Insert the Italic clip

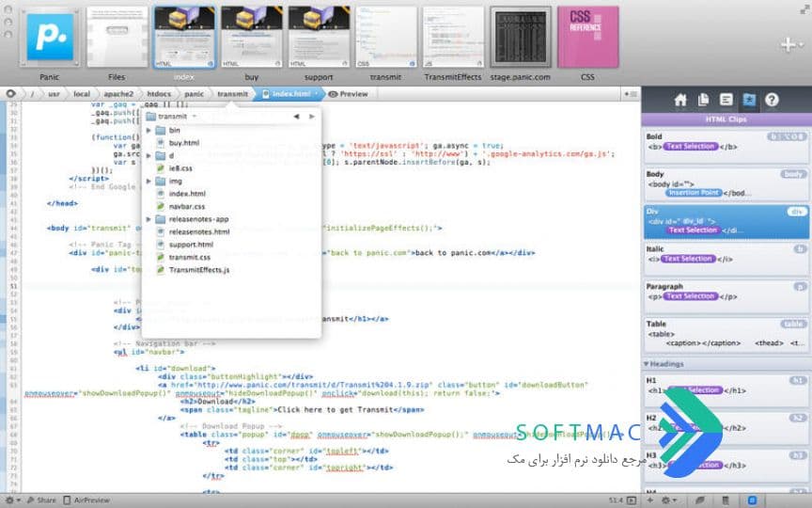[726, 260]
